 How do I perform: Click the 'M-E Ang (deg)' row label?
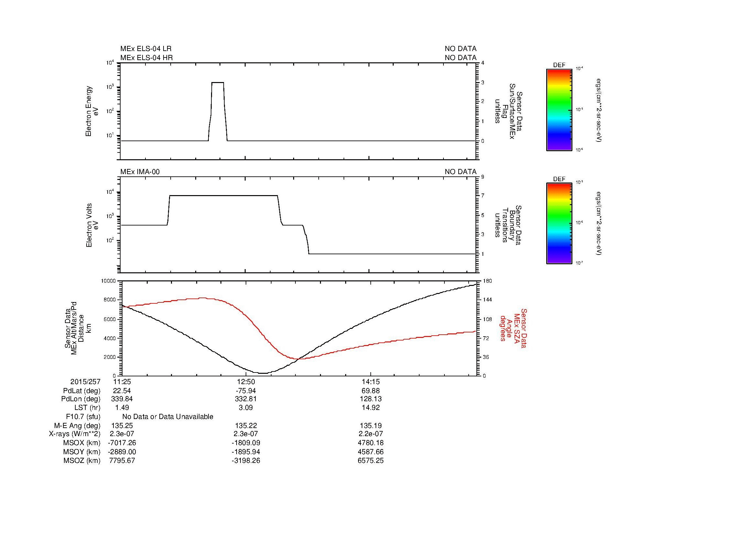click(77, 425)
